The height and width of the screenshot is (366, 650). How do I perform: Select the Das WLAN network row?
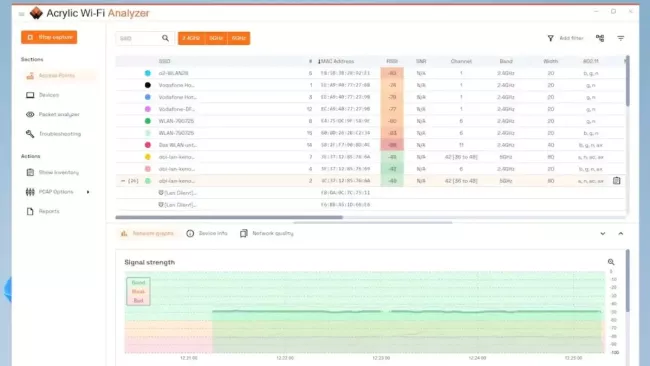[x=370, y=145]
